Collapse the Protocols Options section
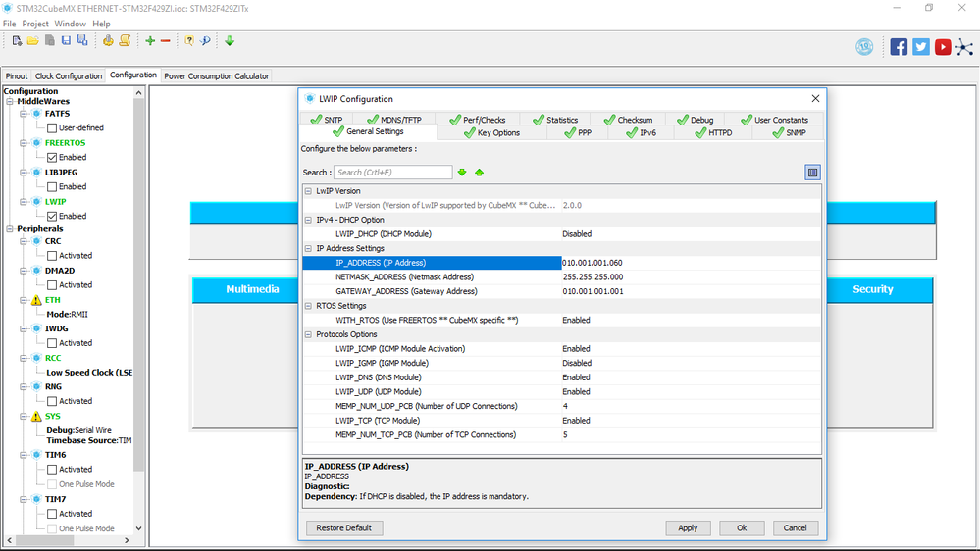The image size is (980, 551). point(308,335)
